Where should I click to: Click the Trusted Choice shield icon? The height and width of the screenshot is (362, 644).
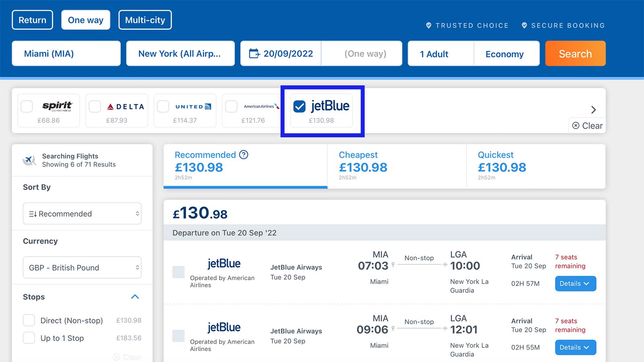tap(428, 25)
